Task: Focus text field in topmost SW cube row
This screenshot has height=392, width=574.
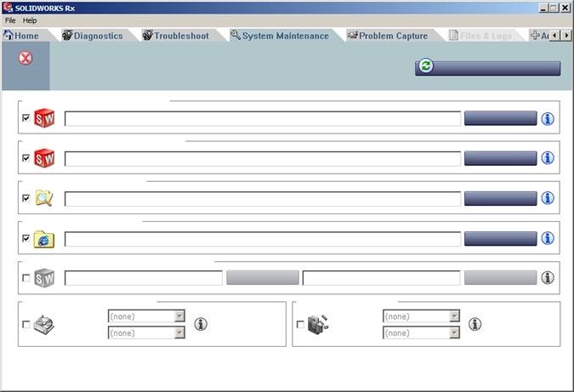Action: [263, 118]
